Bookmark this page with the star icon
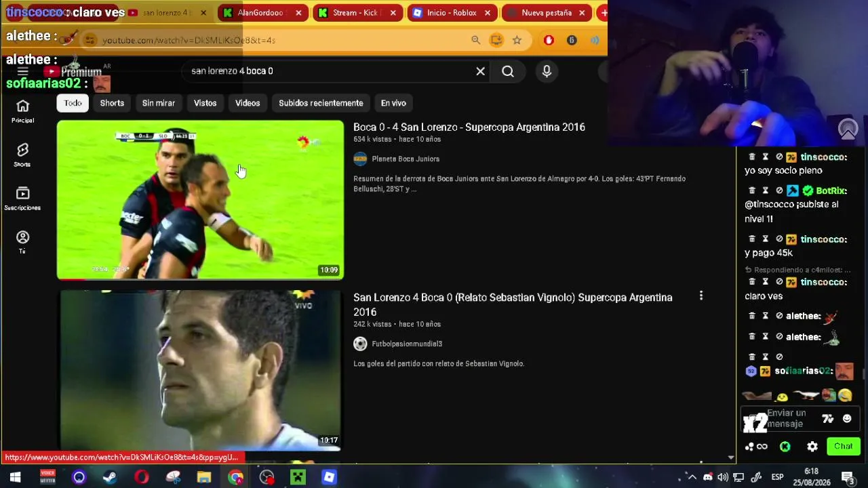The width and height of the screenshot is (868, 488). click(x=517, y=40)
